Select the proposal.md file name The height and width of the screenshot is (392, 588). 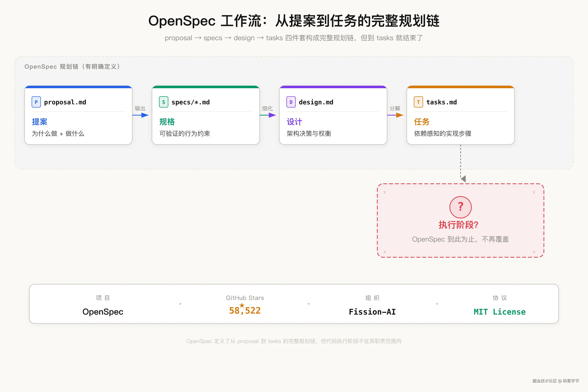tap(65, 102)
